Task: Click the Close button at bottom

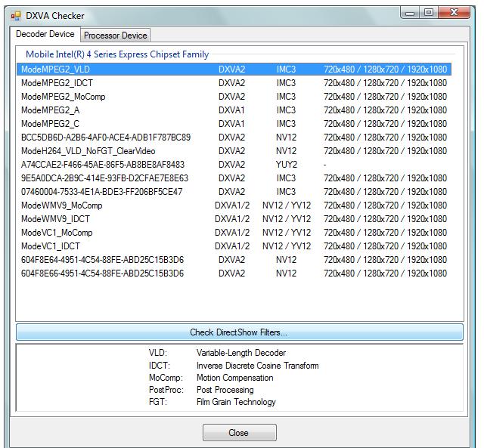Action: (239, 433)
